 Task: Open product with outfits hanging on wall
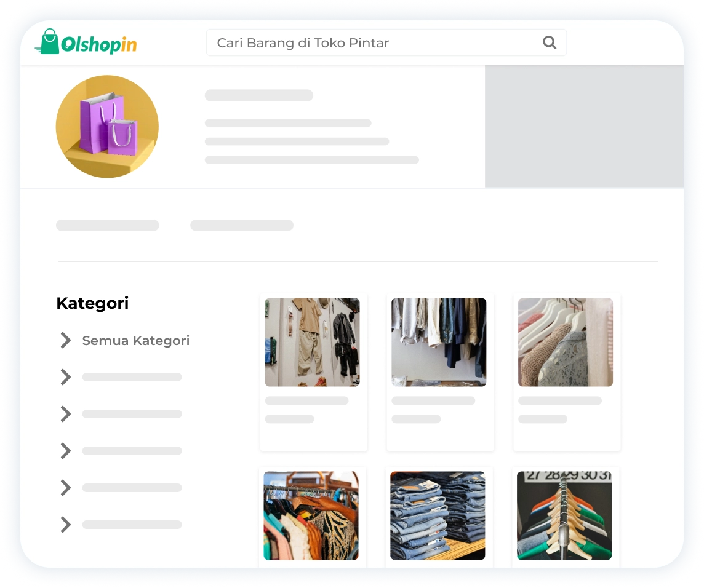pos(313,342)
